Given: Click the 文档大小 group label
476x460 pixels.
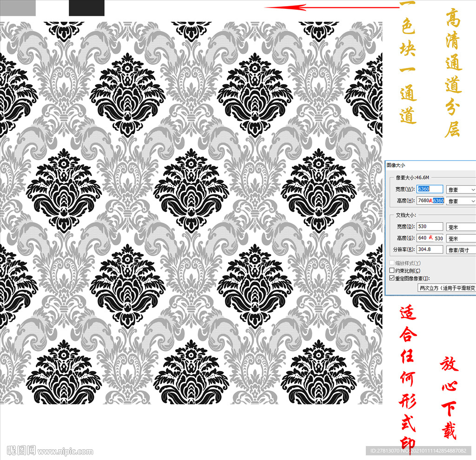Looking at the screenshot, I should pos(406,215).
